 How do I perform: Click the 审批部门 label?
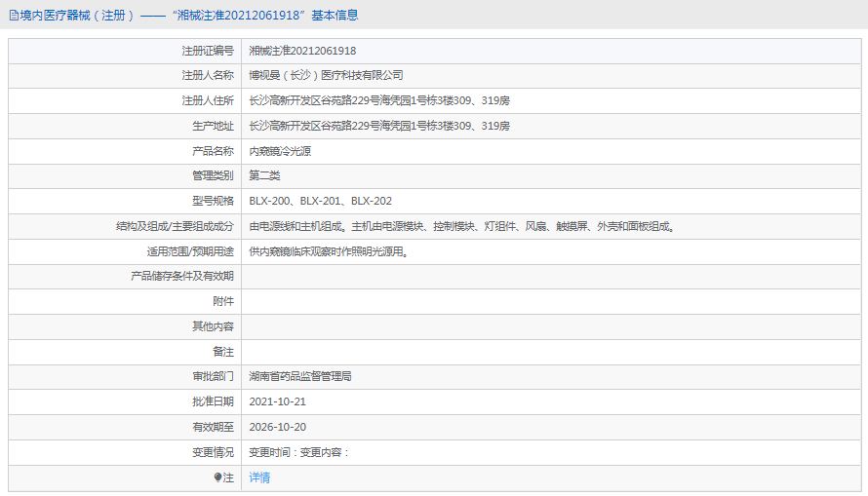pos(214,376)
